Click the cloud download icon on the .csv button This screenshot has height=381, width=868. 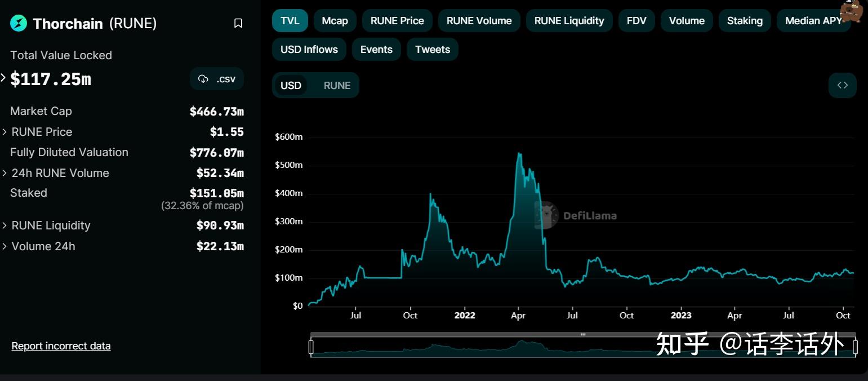click(204, 79)
